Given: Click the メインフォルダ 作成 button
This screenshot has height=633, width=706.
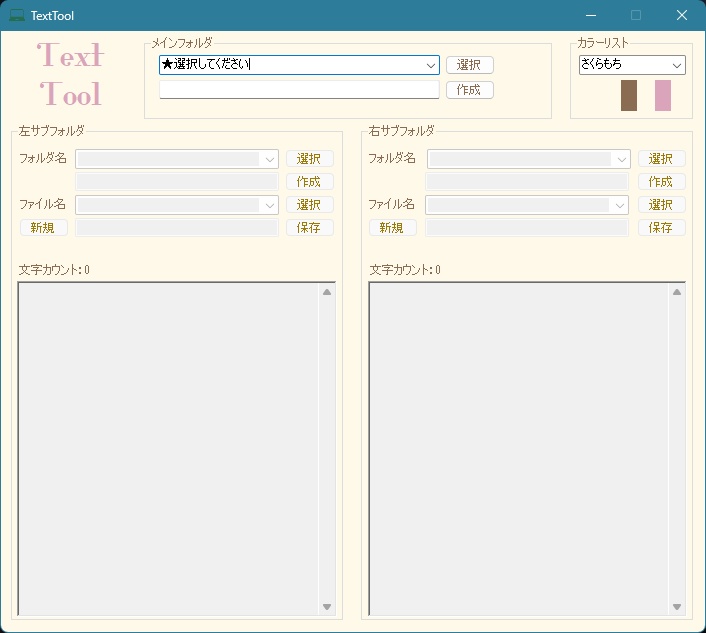Looking at the screenshot, I should tap(470, 90).
